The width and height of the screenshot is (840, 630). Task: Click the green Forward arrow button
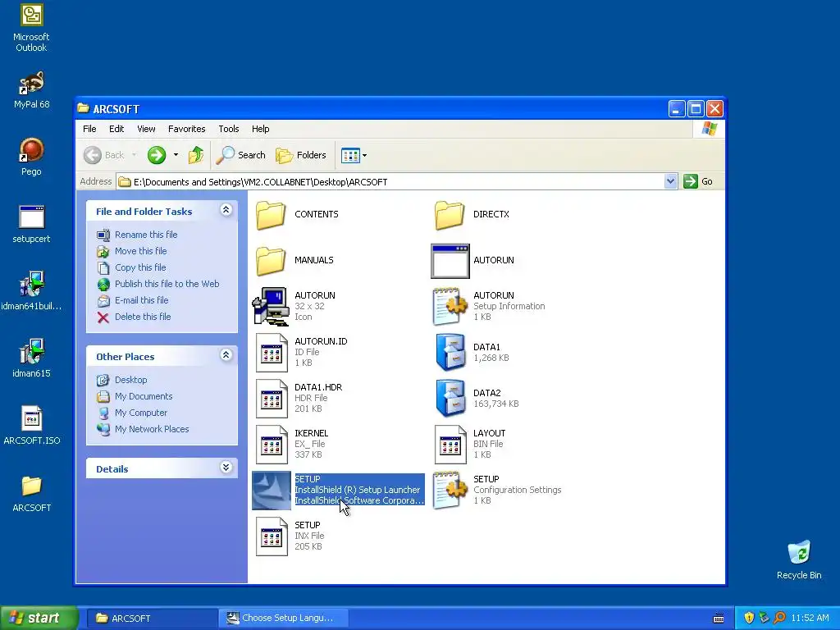tap(157, 155)
